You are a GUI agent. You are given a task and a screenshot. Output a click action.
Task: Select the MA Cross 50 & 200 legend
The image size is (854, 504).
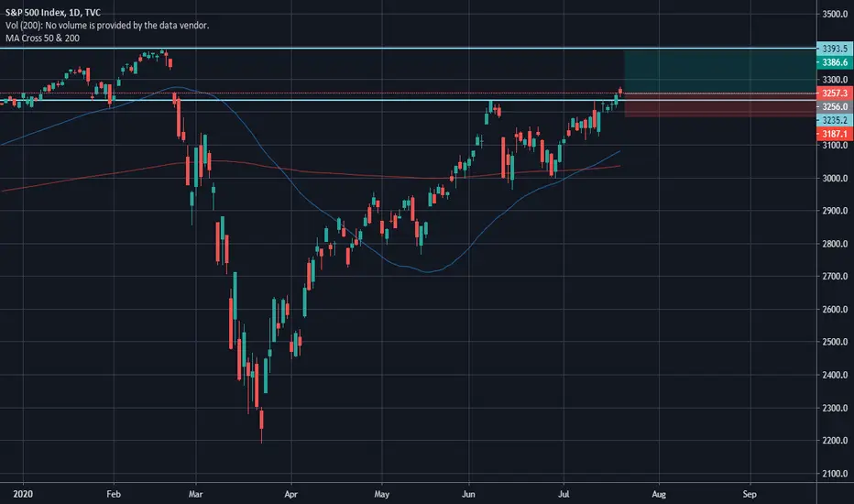pyautogui.click(x=42, y=38)
